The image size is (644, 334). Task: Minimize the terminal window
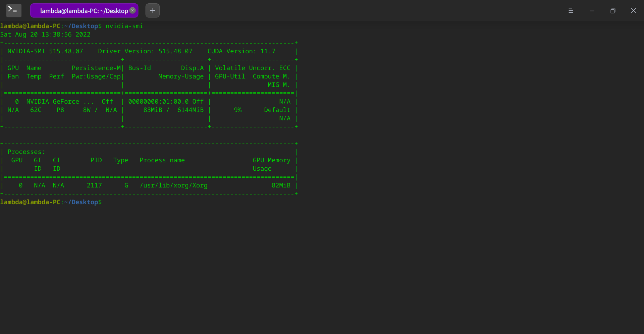click(x=592, y=11)
